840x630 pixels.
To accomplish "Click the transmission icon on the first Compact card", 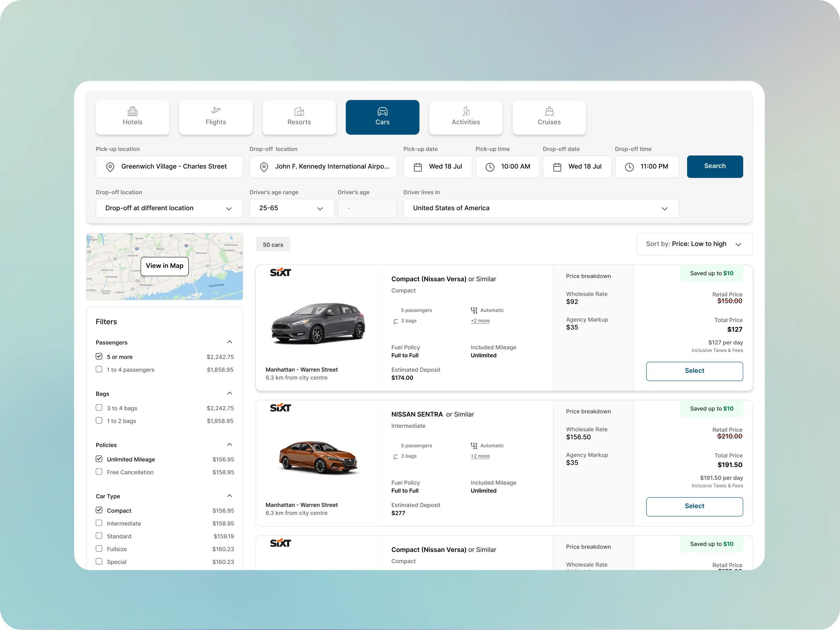I will click(474, 310).
